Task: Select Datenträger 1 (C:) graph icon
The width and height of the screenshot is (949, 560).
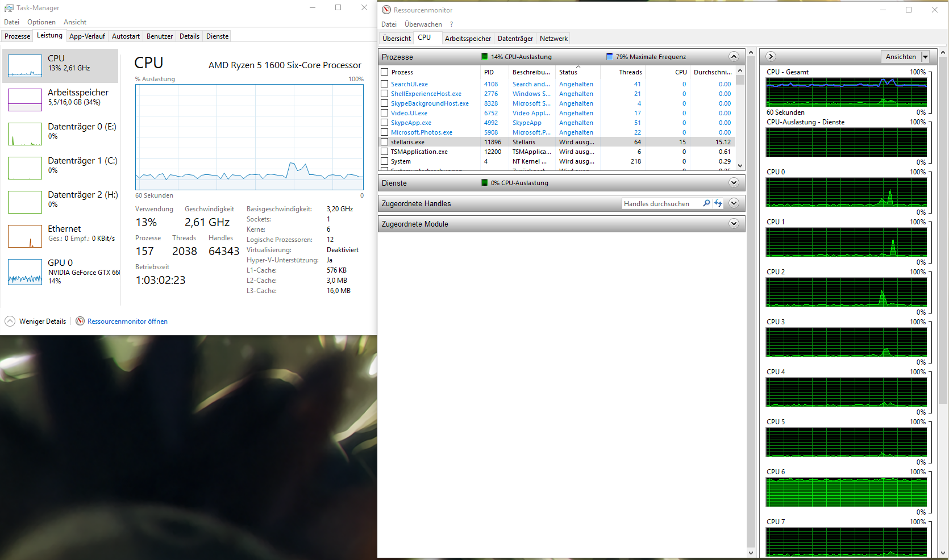Action: (25, 168)
